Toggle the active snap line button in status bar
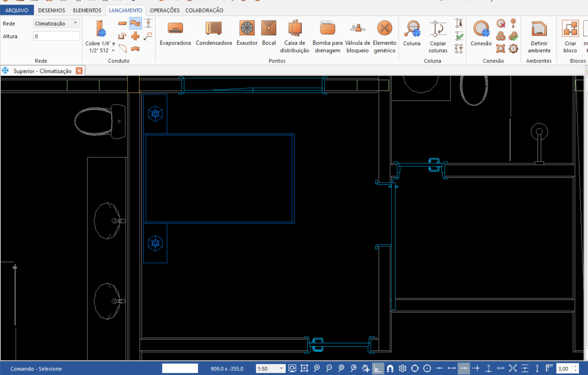 (464, 369)
